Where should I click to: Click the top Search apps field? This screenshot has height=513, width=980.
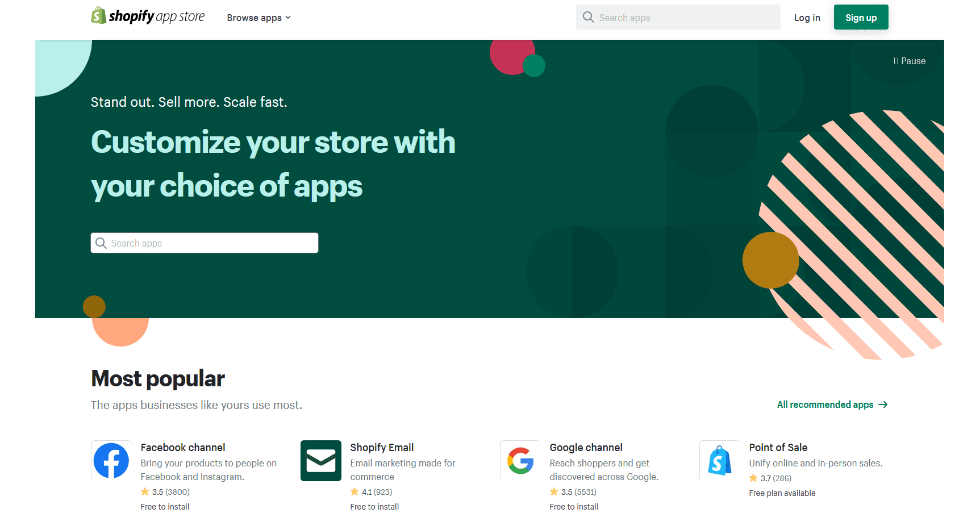point(678,17)
